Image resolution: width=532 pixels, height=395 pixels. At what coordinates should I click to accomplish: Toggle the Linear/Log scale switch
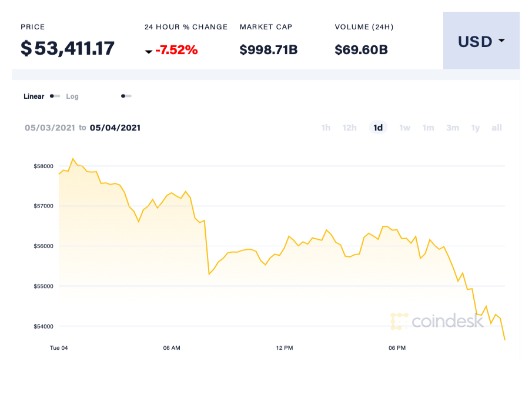(x=55, y=96)
